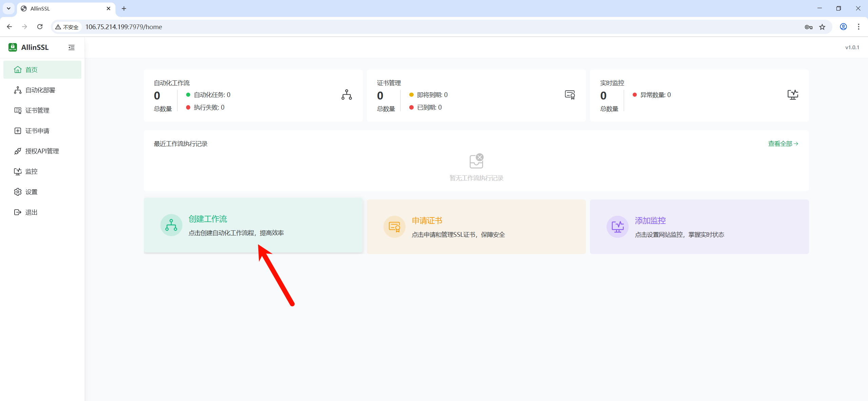Screen dimensions: 868x401
Task: Click the AllinSSL browser tab
Action: tap(66, 8)
